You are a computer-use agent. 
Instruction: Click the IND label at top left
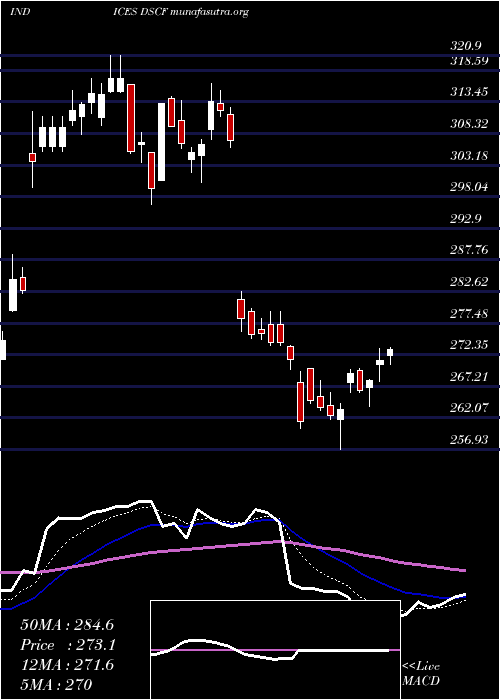click(x=20, y=12)
